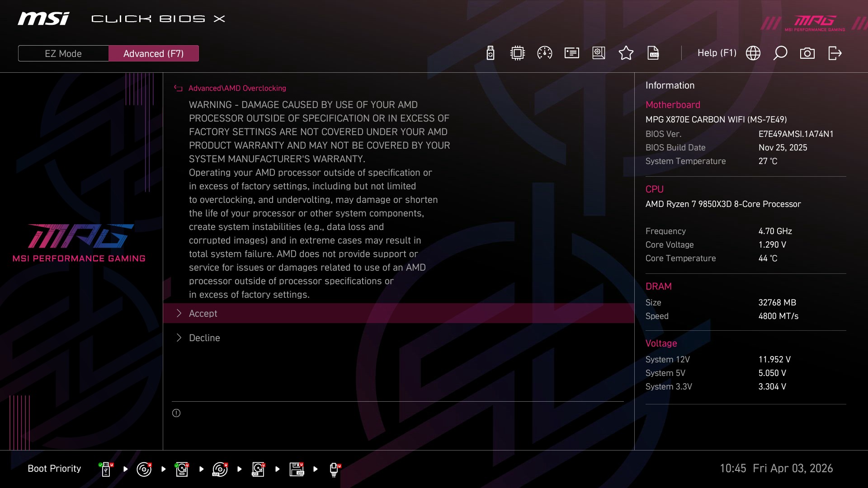
Task: Take a screenshot with the camera icon
Action: (807, 53)
